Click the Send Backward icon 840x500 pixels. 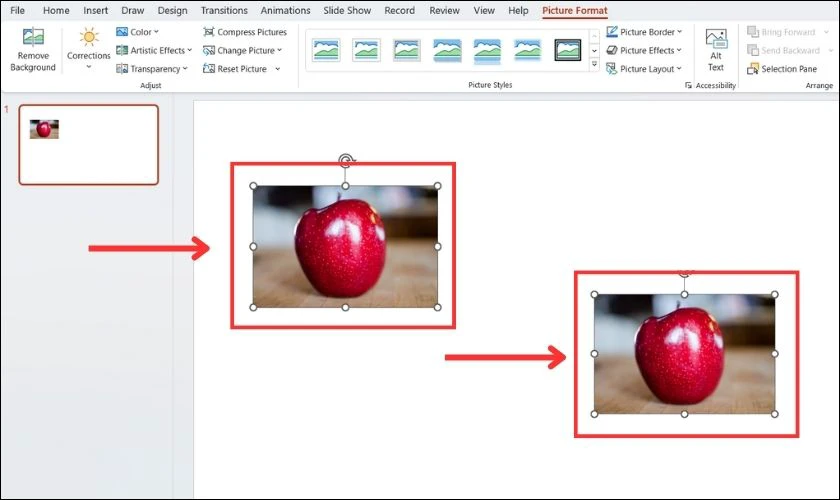(x=753, y=50)
